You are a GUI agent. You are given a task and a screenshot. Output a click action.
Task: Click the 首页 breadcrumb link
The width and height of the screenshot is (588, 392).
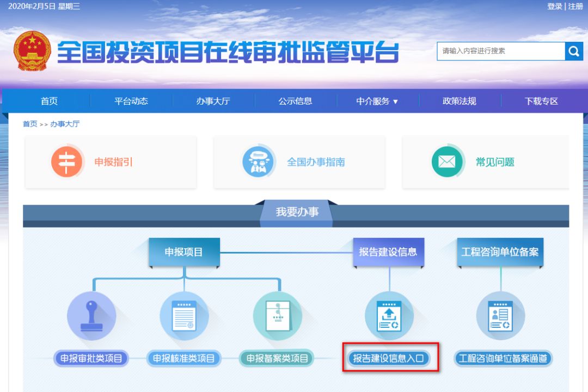click(x=30, y=124)
